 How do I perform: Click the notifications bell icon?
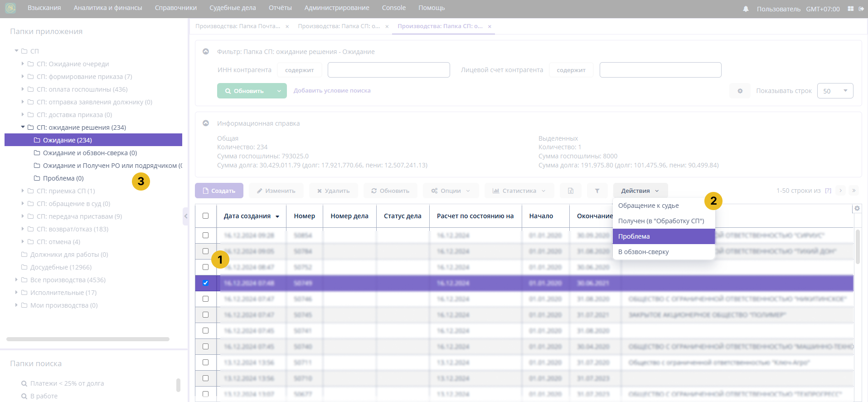pyautogui.click(x=746, y=9)
